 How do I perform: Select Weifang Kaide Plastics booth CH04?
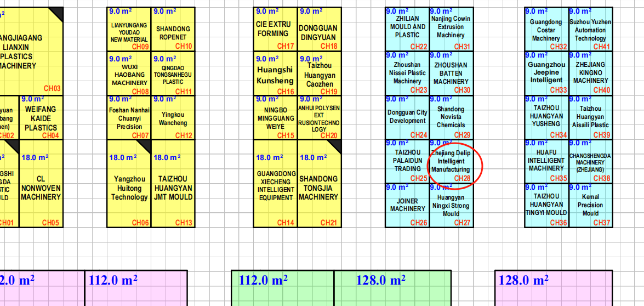click(41, 118)
